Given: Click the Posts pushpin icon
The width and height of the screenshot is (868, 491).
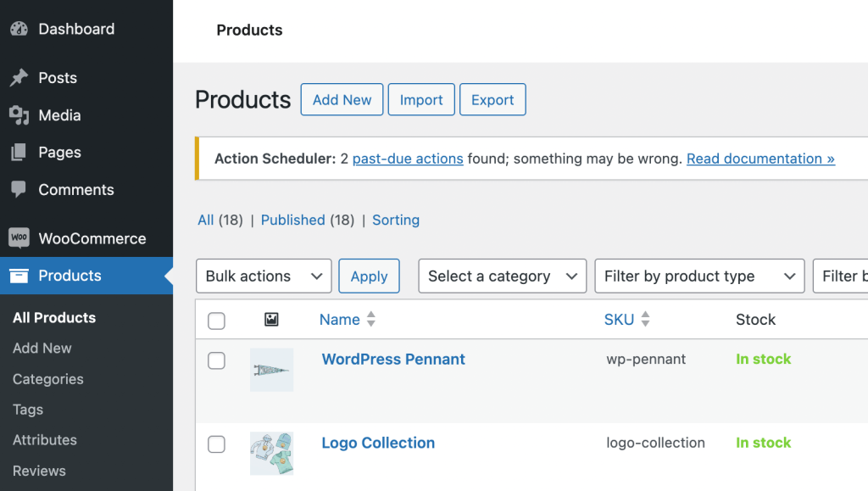Looking at the screenshot, I should pos(19,77).
